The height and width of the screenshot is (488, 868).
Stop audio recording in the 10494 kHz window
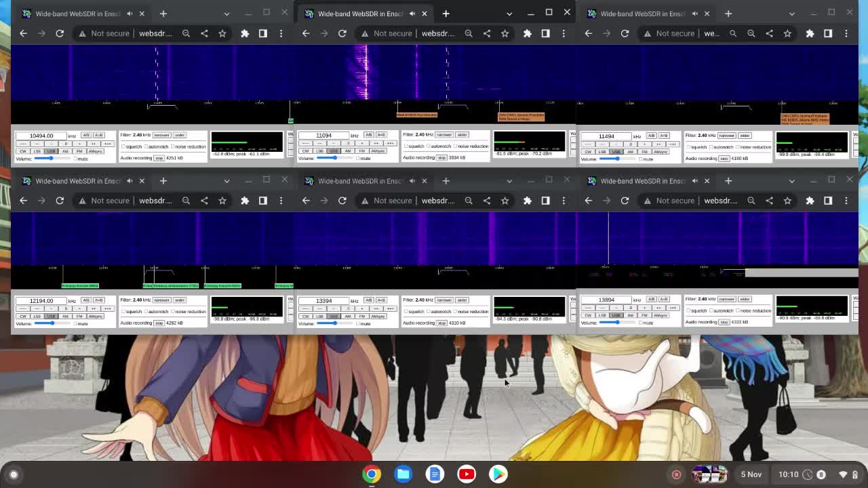coord(159,158)
